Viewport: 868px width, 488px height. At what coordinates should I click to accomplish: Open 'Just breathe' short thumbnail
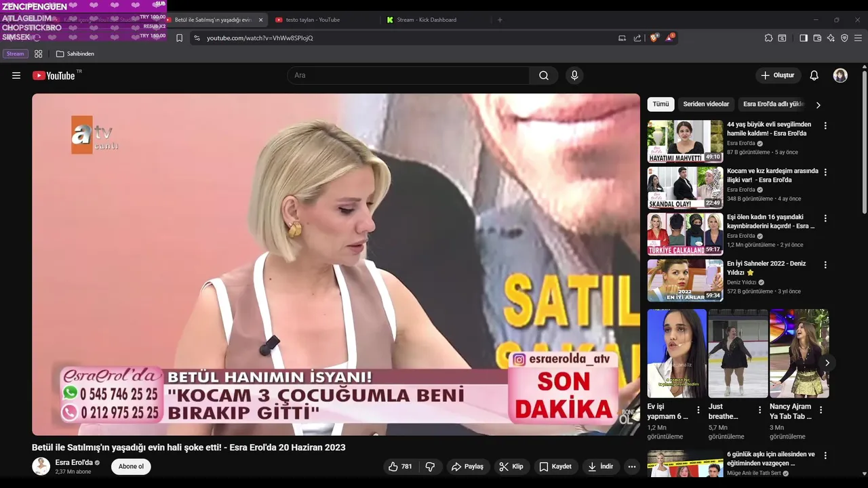738,353
